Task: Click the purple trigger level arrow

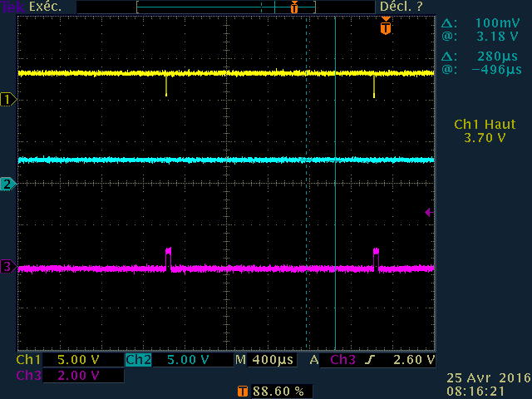Action: click(429, 213)
